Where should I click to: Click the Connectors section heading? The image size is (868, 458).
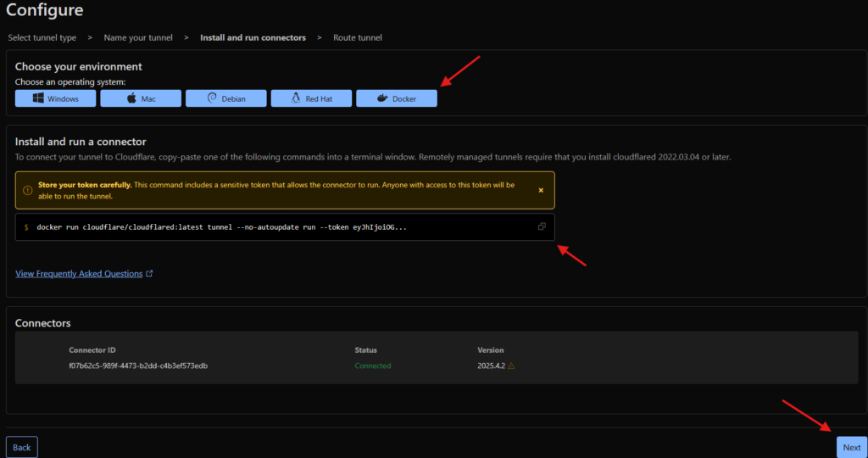[x=42, y=323]
